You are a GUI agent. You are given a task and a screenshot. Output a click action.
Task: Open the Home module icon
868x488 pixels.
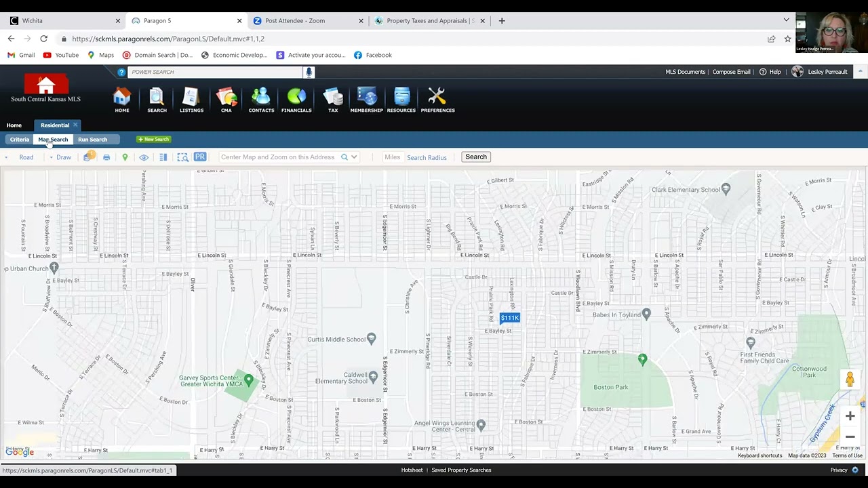tap(122, 99)
